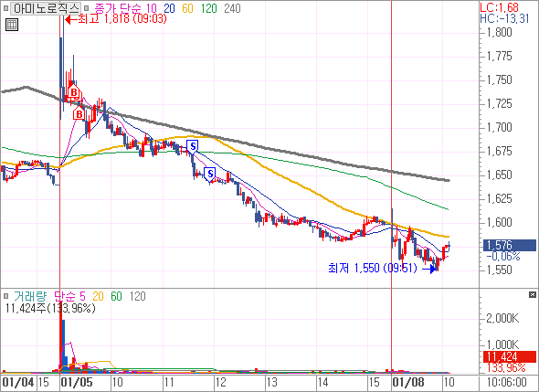Click the volume 단순 5 moving average label

69,296
